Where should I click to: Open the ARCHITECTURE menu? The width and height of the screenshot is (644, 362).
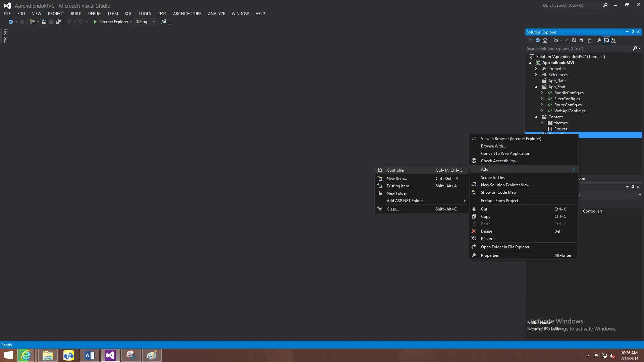coord(187,14)
